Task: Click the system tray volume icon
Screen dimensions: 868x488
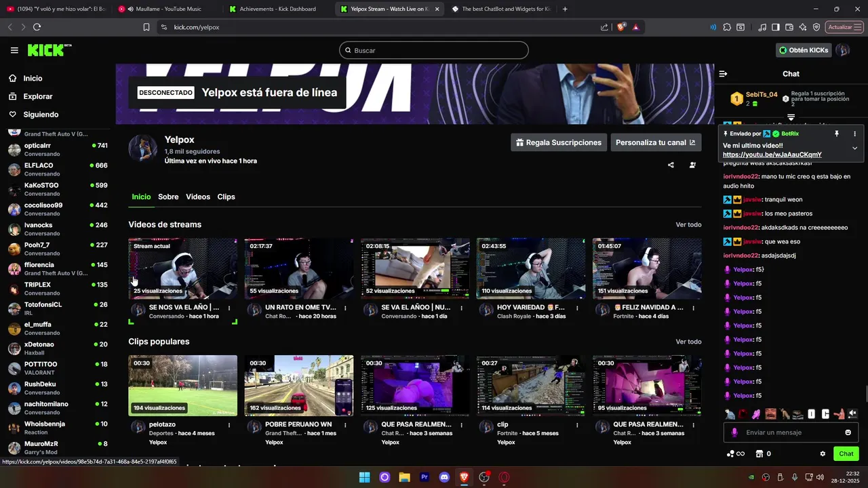Action: [x=820, y=477]
